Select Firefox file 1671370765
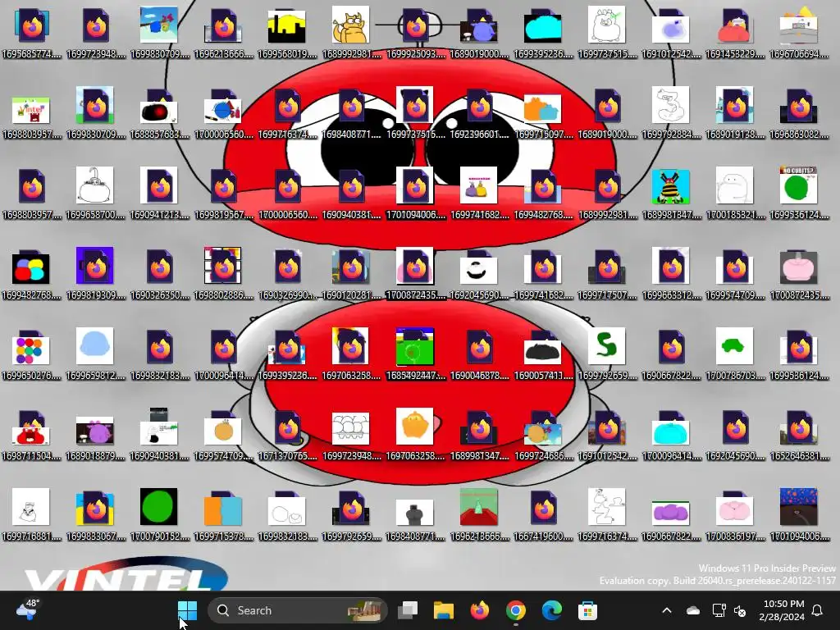 click(286, 435)
